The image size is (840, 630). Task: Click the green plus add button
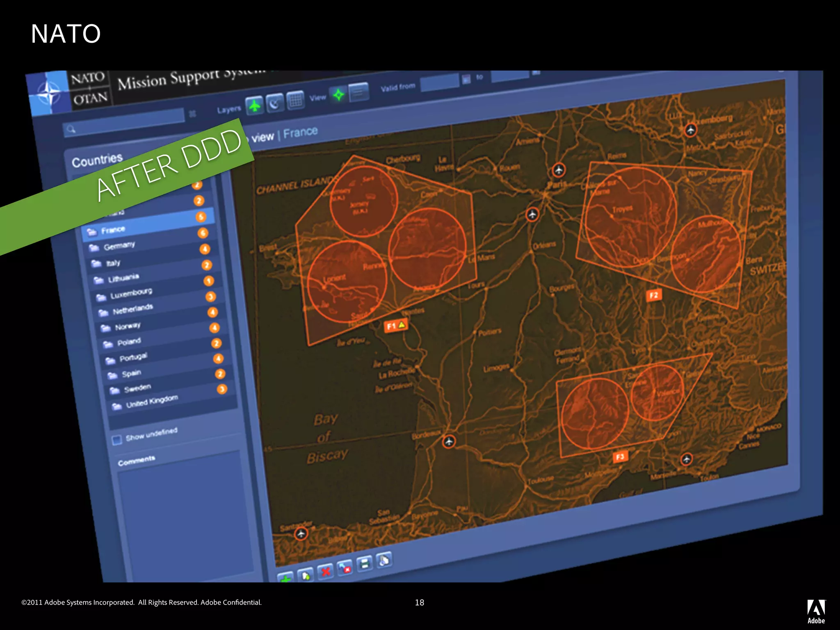pyautogui.click(x=286, y=578)
